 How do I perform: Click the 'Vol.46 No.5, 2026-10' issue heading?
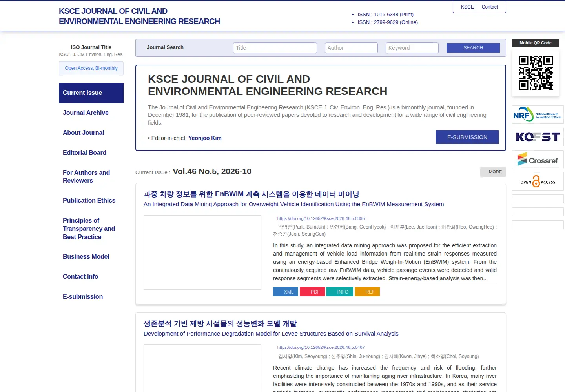pyautogui.click(x=212, y=172)
